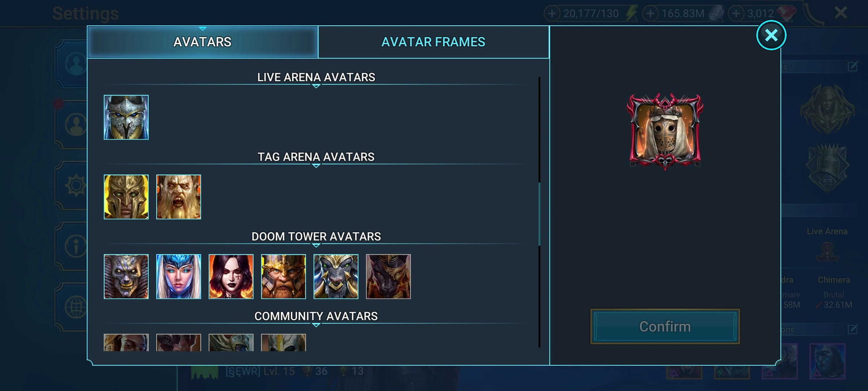The height and width of the screenshot is (391, 868).
Task: Collapse the Tag Arena Avatars section
Action: pos(316,166)
